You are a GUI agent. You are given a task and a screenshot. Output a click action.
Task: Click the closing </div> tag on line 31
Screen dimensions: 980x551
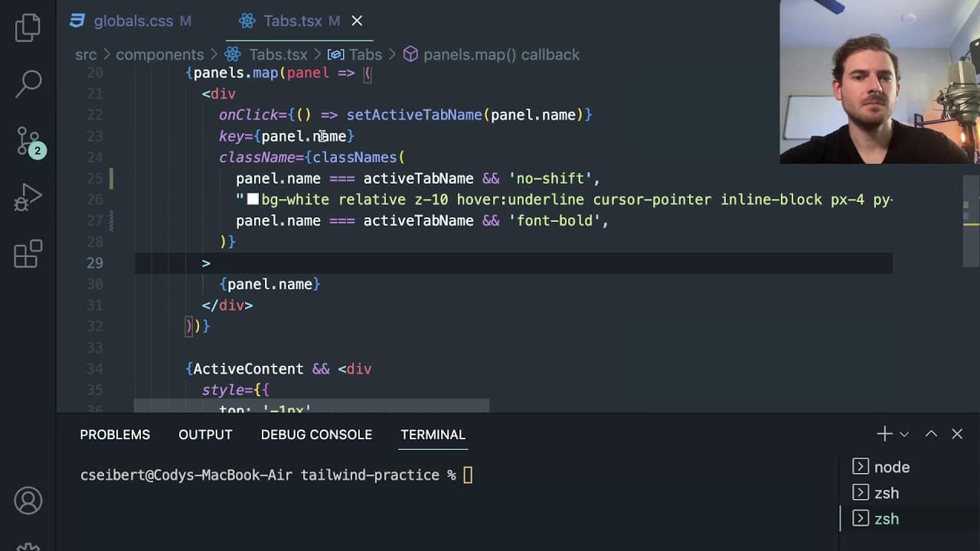[227, 305]
